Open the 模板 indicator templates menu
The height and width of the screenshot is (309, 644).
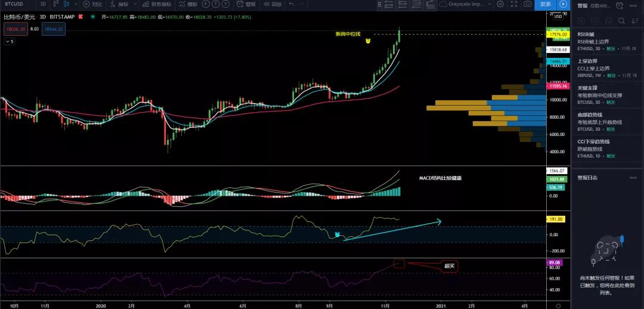point(188,4)
